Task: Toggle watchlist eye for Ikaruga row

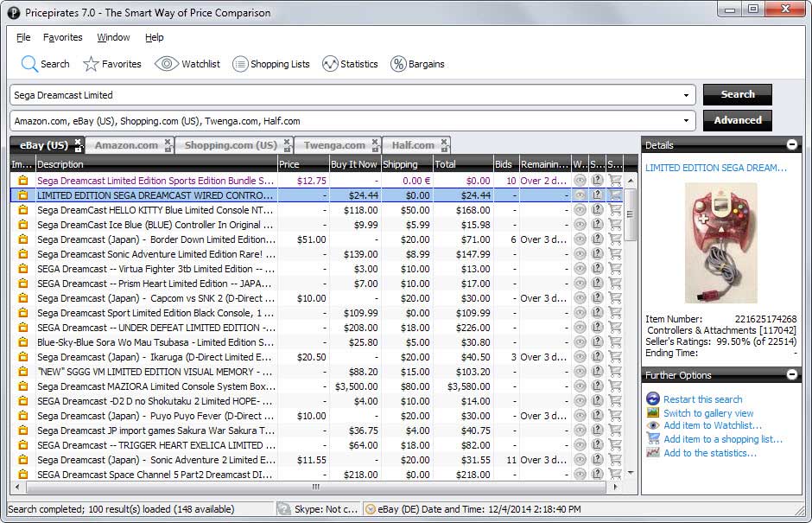Action: [580, 357]
